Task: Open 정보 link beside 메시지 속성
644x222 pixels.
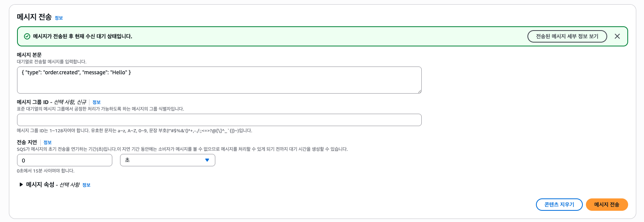Action: pos(86,185)
